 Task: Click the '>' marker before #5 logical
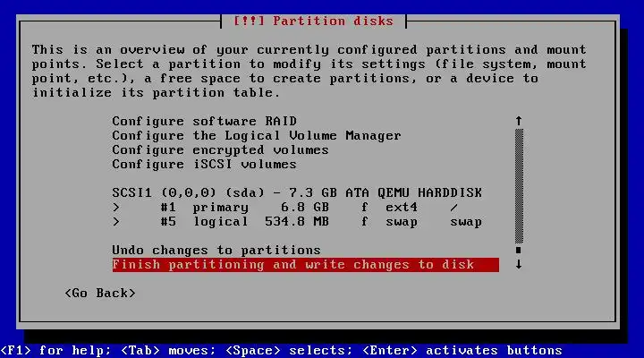click(116, 222)
